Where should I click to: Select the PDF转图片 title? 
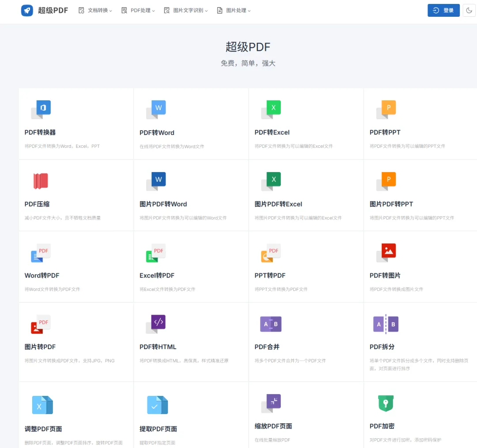pos(385,275)
